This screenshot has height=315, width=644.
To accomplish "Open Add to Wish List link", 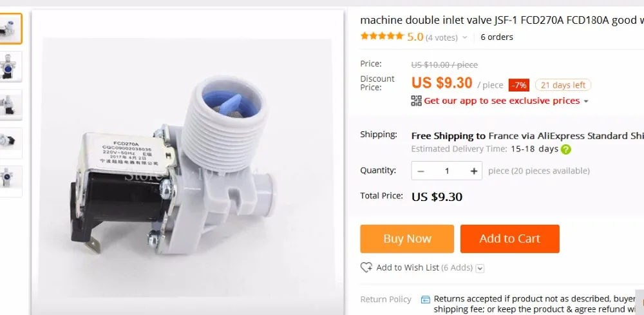I will tap(408, 268).
